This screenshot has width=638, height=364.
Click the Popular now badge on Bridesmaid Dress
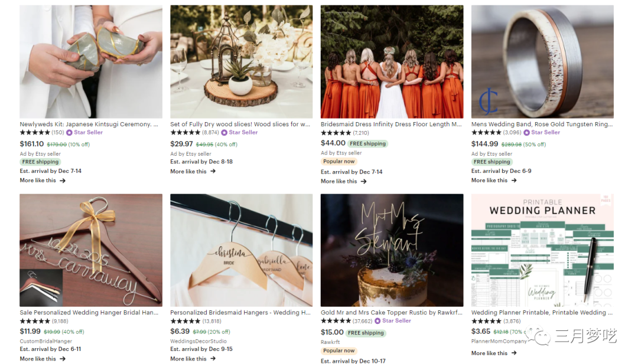click(339, 162)
